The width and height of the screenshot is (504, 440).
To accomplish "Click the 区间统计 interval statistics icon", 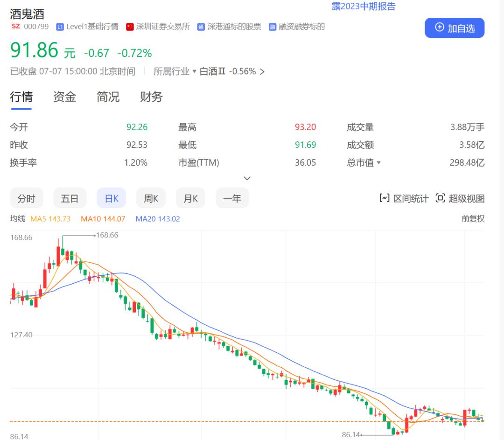I will point(384,198).
